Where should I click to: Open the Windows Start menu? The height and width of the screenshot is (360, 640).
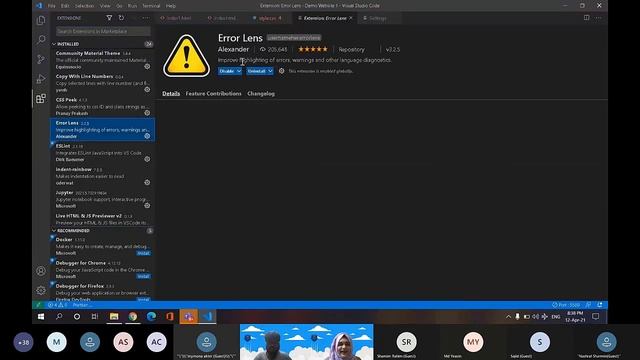41,316
